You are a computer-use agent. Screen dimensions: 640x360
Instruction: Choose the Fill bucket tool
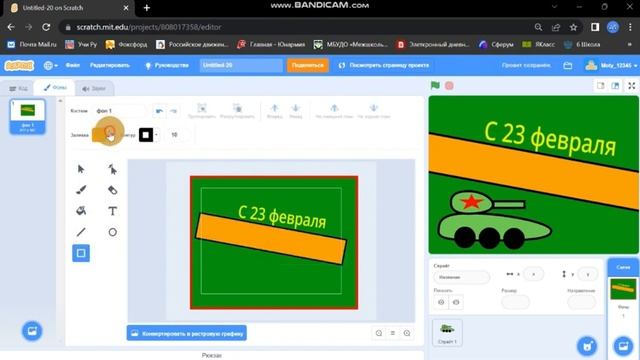[81, 211]
